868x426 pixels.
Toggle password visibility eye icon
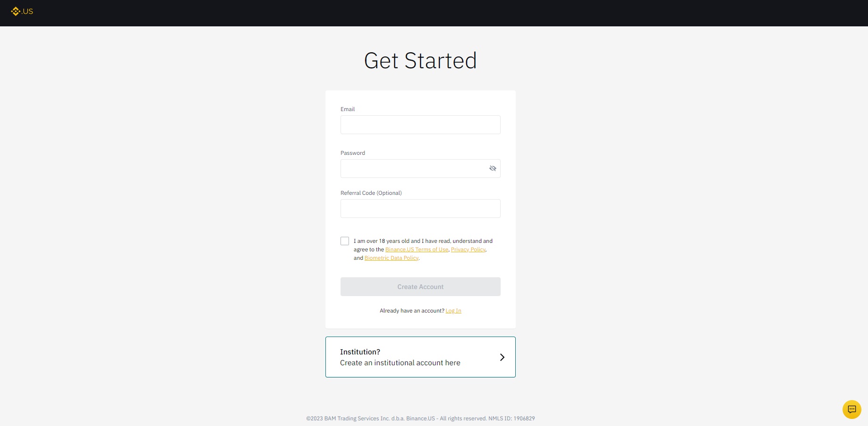click(x=493, y=169)
